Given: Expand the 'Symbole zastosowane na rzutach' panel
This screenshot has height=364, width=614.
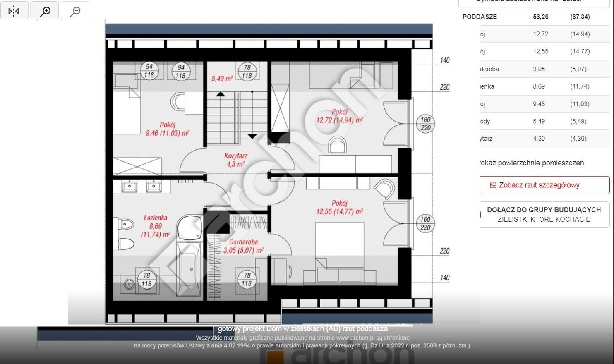Looking at the screenshot, I should click(x=534, y=2).
